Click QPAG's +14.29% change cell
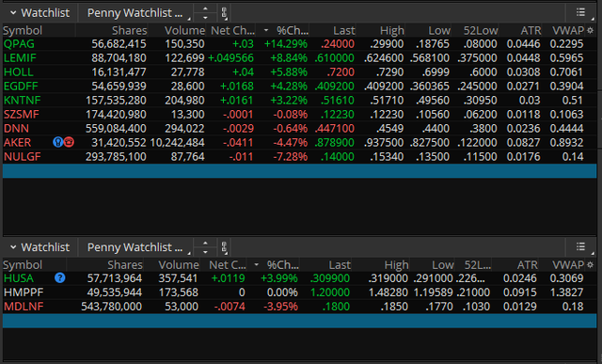This screenshot has height=364, width=602. [286, 44]
